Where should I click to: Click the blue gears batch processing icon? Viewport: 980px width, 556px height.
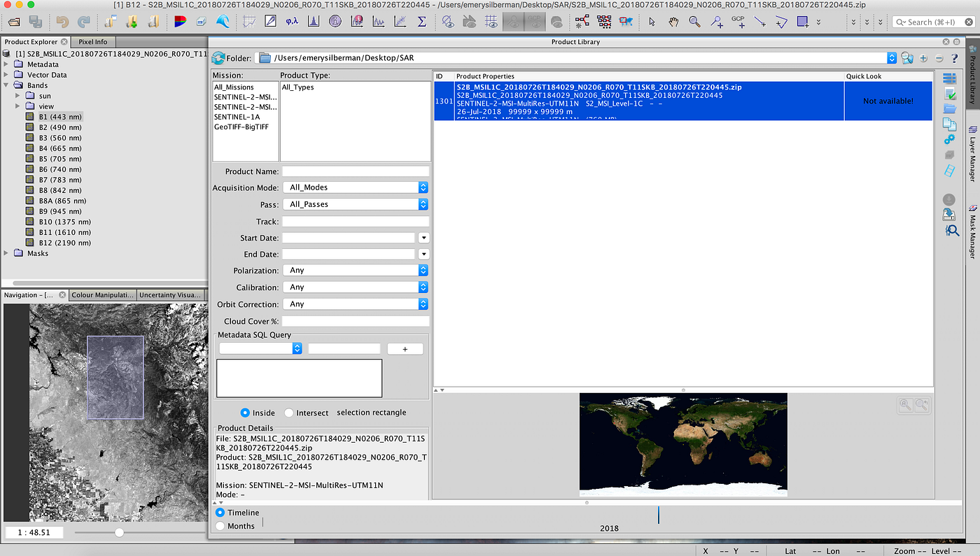pyautogui.click(x=949, y=140)
